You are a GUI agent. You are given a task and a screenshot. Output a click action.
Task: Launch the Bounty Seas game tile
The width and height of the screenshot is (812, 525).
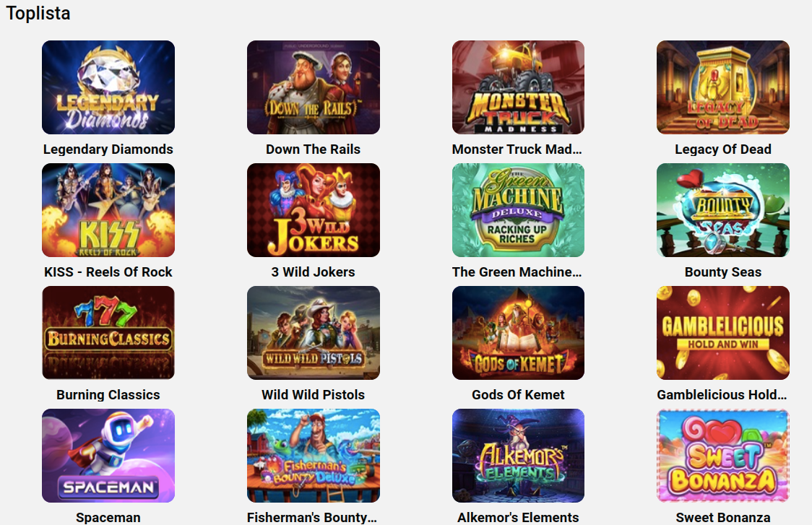pos(723,210)
